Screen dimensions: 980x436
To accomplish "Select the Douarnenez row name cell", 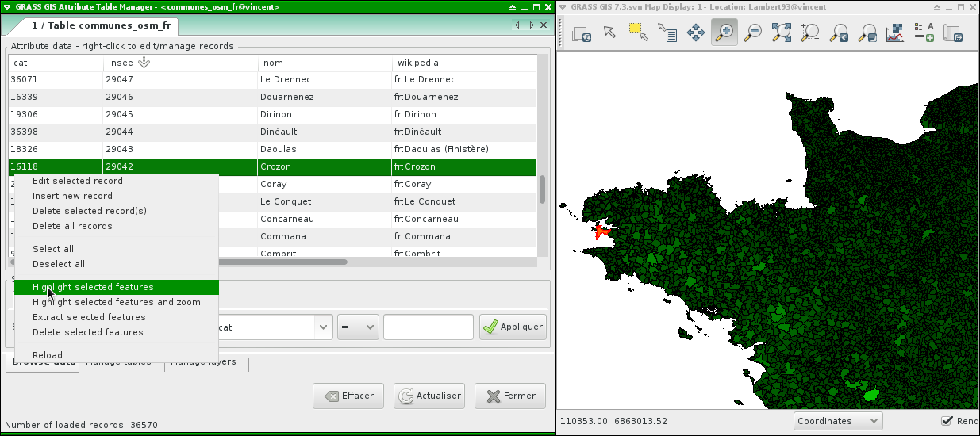I will [x=287, y=97].
